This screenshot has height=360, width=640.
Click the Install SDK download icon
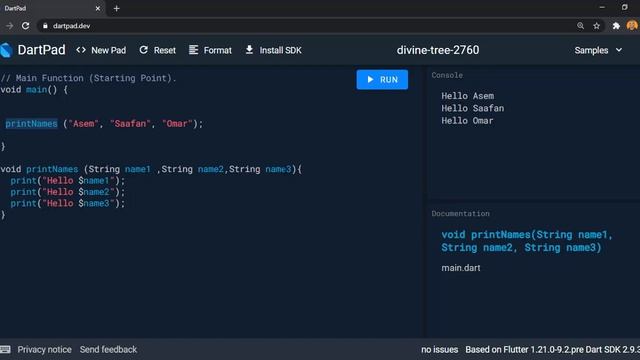(x=249, y=50)
